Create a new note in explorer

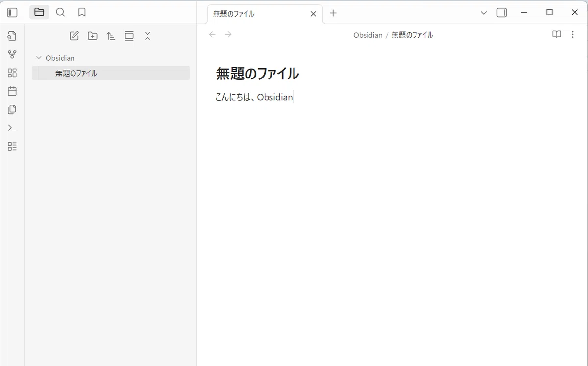click(74, 36)
